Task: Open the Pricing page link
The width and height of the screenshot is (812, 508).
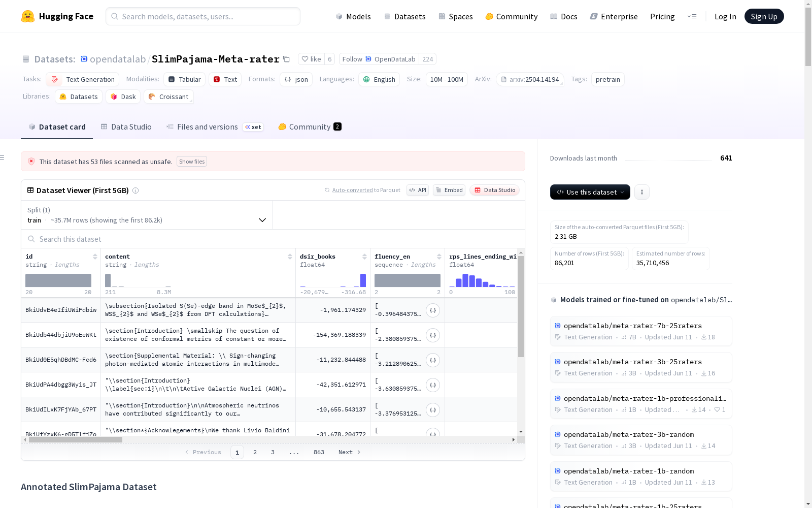Action: point(662,16)
